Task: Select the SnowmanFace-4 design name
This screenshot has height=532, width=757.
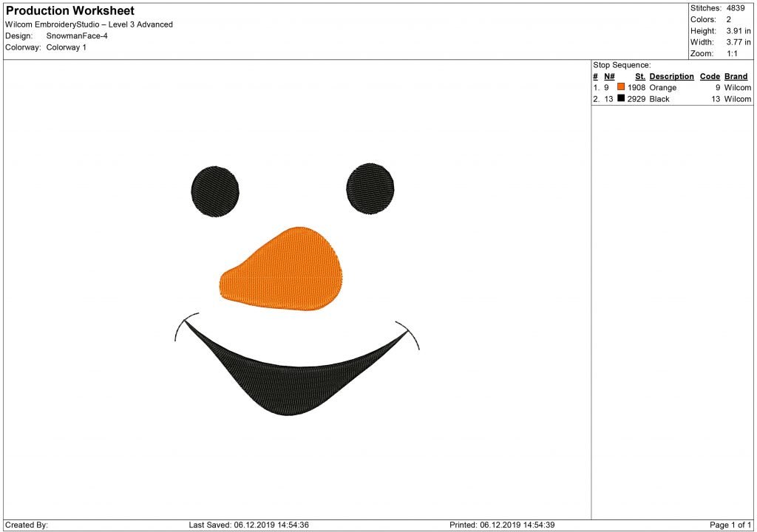Action: point(76,35)
